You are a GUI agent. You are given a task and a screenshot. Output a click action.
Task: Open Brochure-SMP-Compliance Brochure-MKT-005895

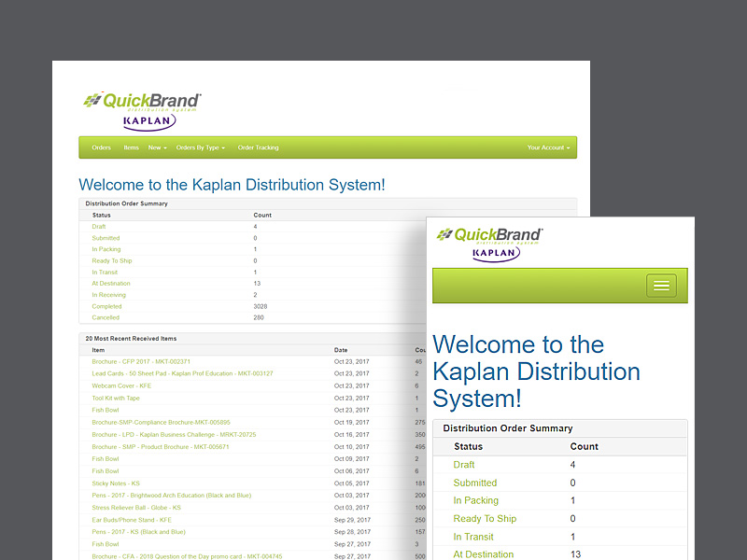(161, 423)
